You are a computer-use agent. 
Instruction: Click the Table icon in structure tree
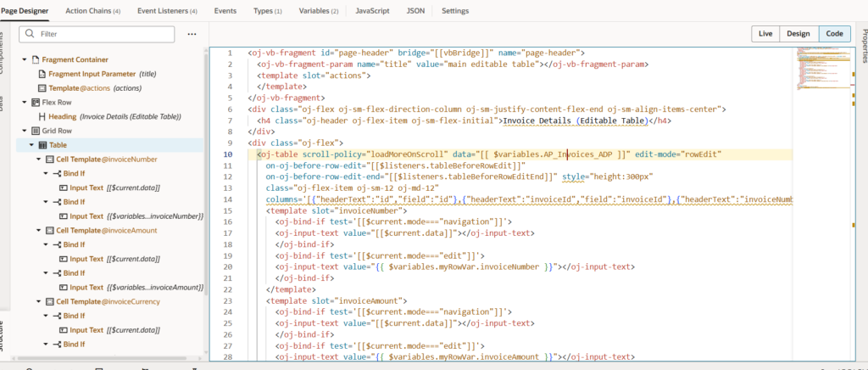(42, 145)
